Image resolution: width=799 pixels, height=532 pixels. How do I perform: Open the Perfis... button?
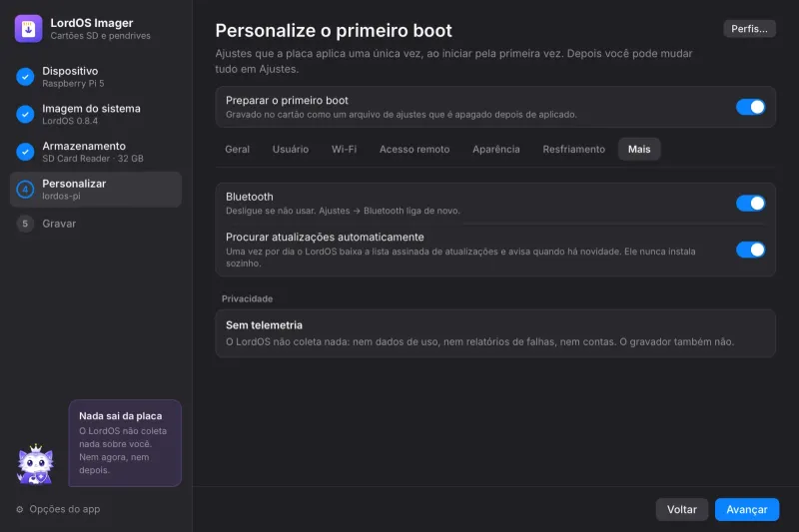tap(750, 29)
